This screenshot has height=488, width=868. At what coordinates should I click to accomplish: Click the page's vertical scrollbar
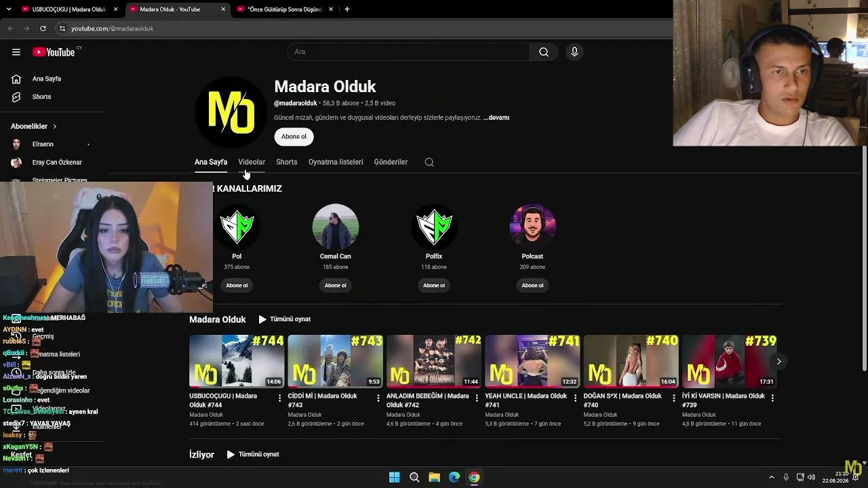point(864,258)
